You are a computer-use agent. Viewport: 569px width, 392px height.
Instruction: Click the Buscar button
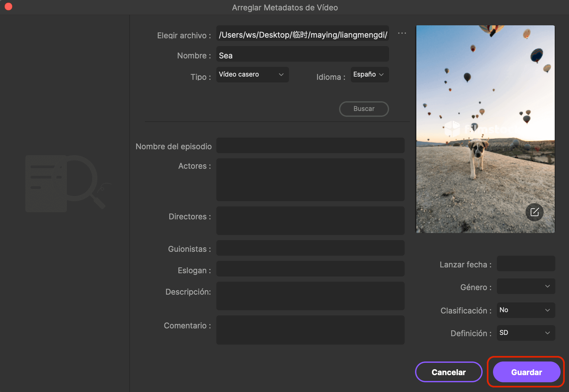coord(364,109)
